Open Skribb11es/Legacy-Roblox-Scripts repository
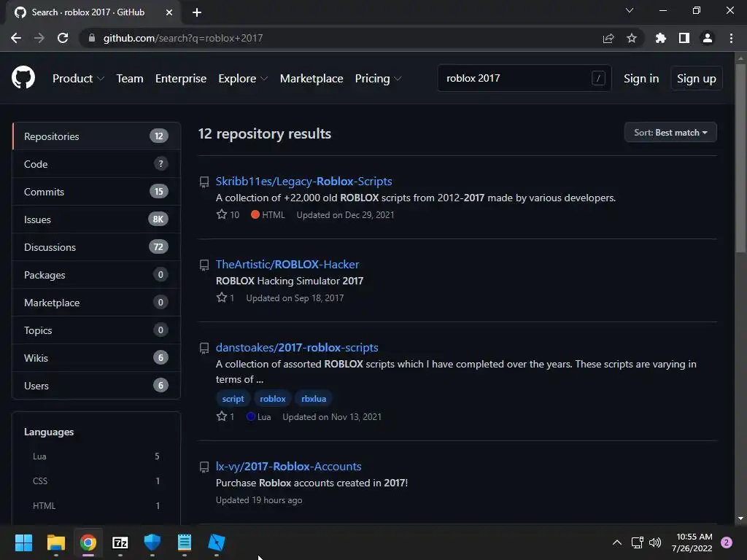This screenshot has height=560, width=747. (x=303, y=181)
